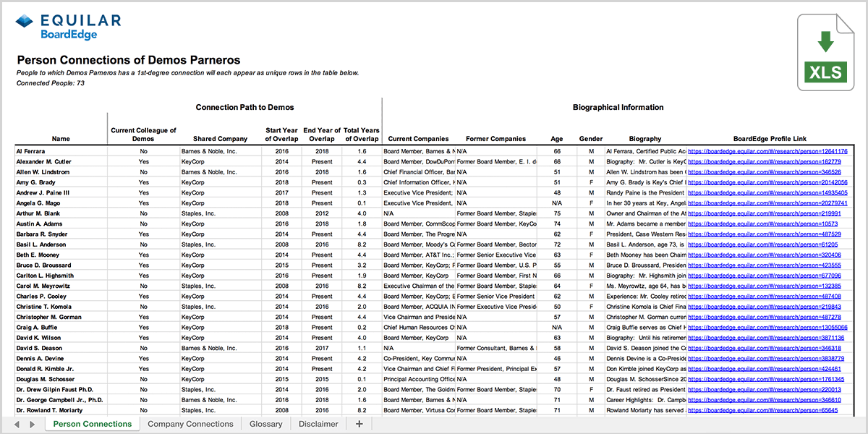Follow David K. Wilson's profile link

pyautogui.click(x=766, y=338)
